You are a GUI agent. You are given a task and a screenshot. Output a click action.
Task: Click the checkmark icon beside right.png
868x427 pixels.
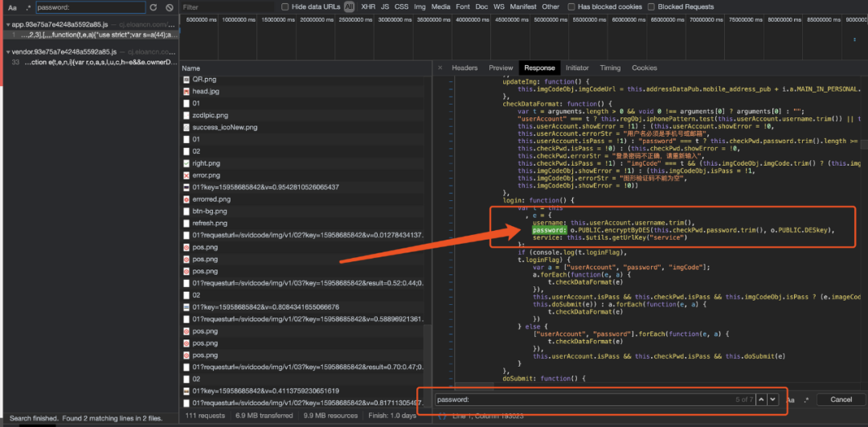186,163
